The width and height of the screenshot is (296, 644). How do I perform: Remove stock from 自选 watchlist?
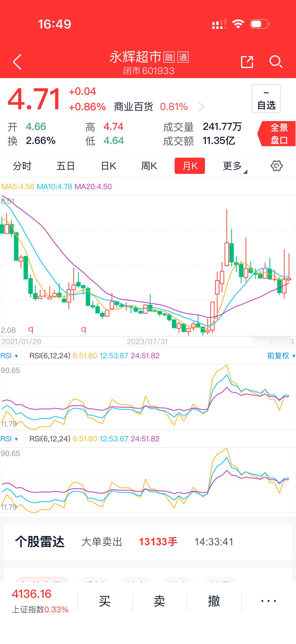(266, 98)
